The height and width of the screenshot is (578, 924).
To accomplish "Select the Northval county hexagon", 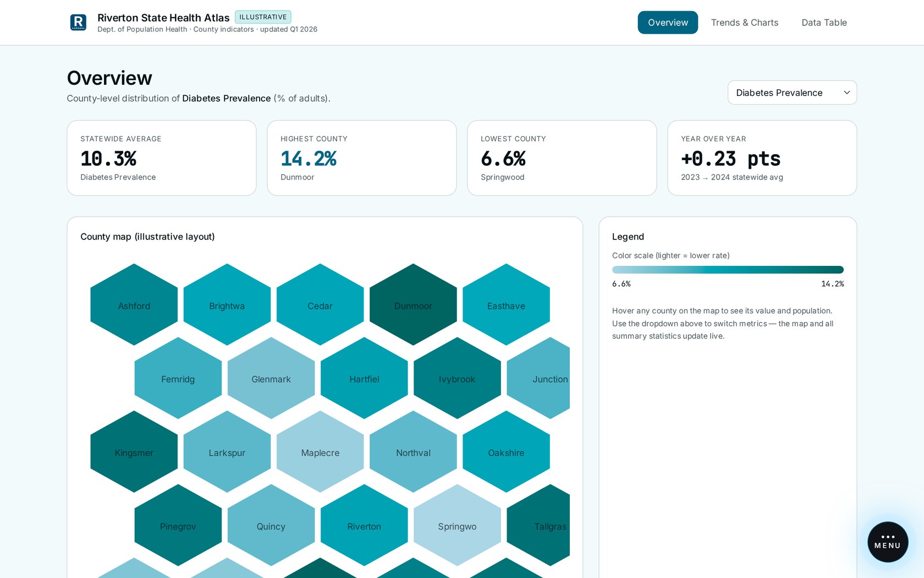I will pyautogui.click(x=413, y=451).
